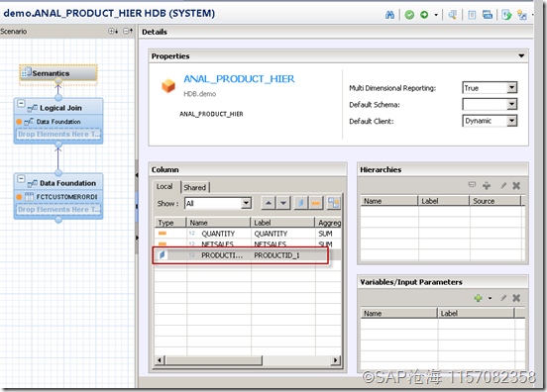Open the Multi Dimensional Reporting dropdown

click(x=511, y=88)
